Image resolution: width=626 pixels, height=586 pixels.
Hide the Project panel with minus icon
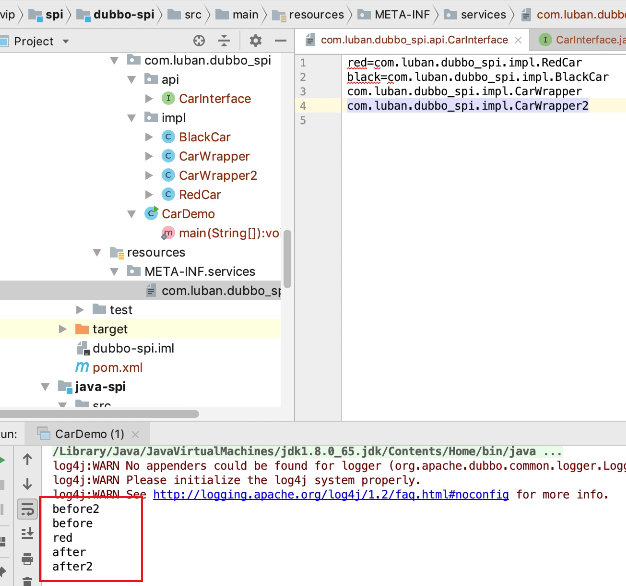point(281,41)
